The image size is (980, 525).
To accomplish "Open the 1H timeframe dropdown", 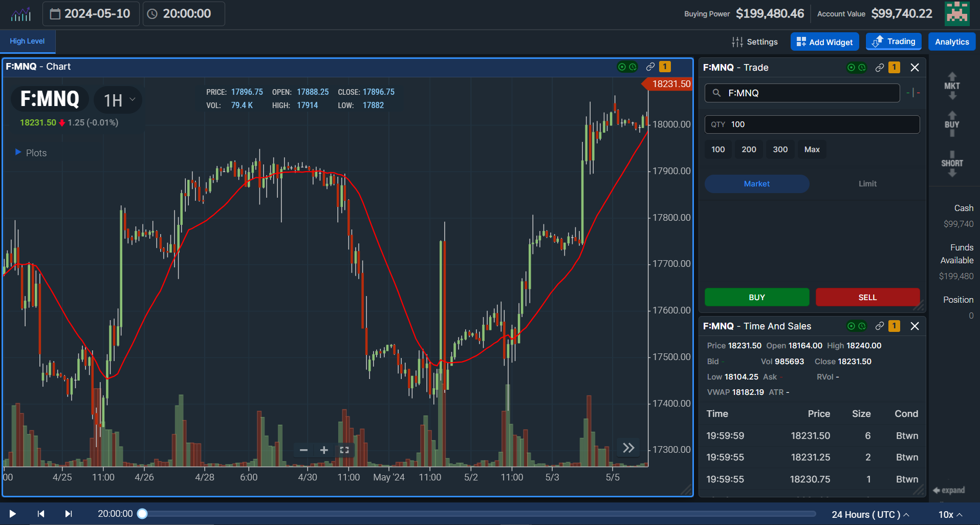I will click(x=118, y=99).
